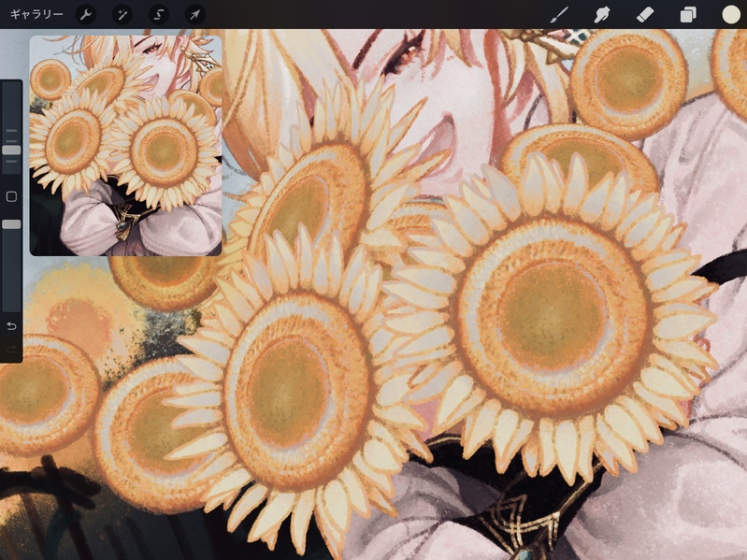Tap the floating reference image thumbnail
This screenshot has width=747, height=560.
(126, 146)
